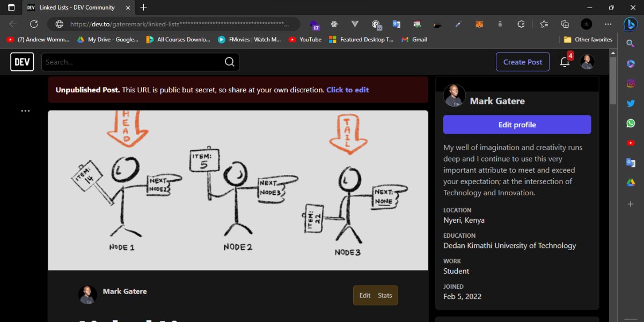Click the Edit profile button
Viewport: 644px width, 322px height.
click(x=517, y=125)
